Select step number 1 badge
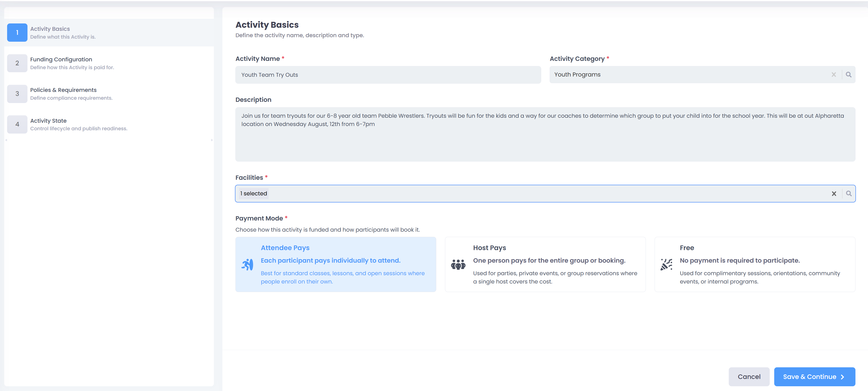The image size is (868, 391). 17,33
